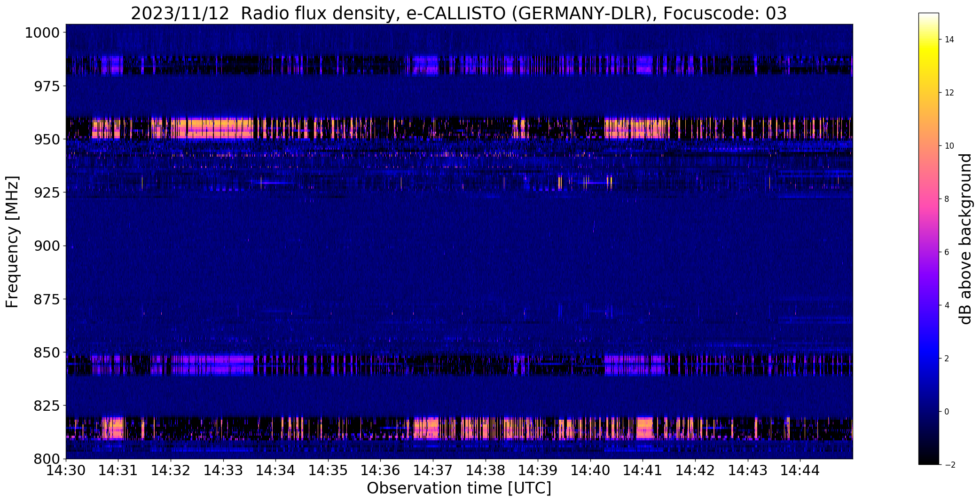This screenshot has width=980, height=502.
Task: Click the 14:39 time tick label
Action: tap(538, 470)
